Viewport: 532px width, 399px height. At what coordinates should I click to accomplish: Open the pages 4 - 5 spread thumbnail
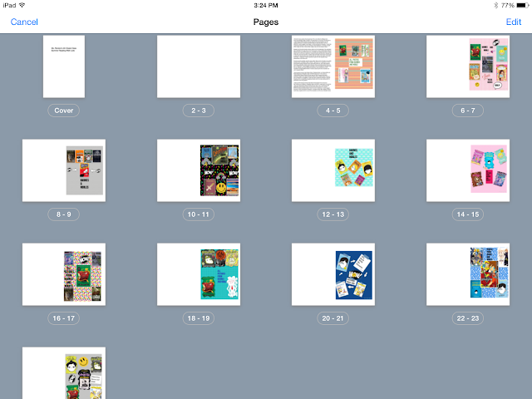pyautogui.click(x=333, y=66)
